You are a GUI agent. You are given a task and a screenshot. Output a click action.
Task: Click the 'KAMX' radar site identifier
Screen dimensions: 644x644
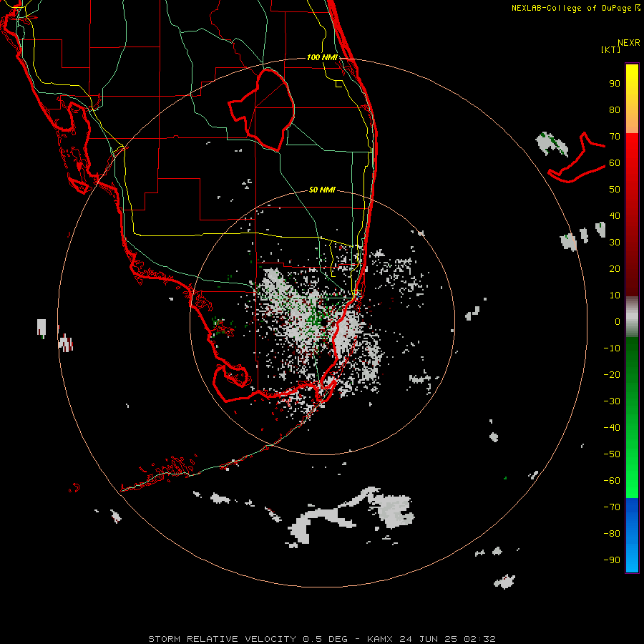tap(380, 639)
